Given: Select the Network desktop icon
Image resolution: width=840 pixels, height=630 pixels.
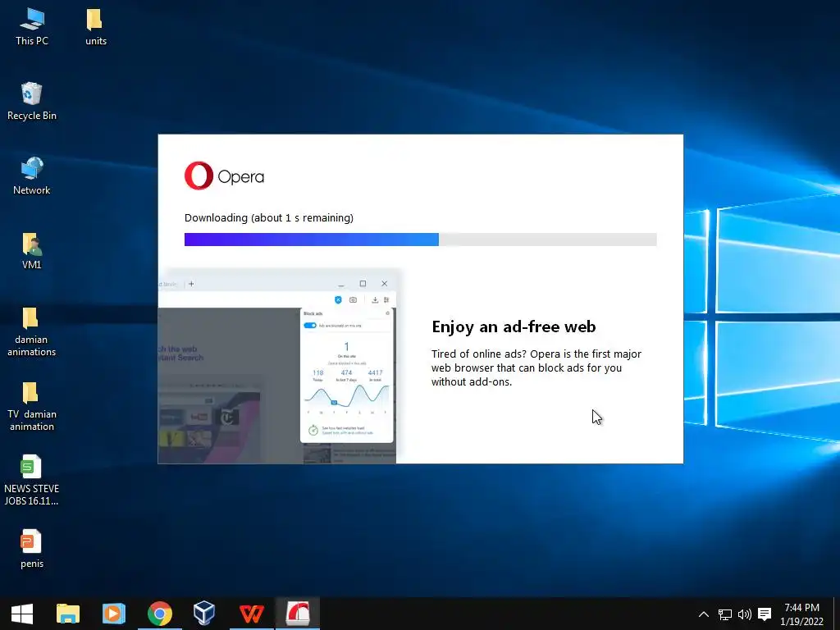Looking at the screenshot, I should [x=32, y=176].
